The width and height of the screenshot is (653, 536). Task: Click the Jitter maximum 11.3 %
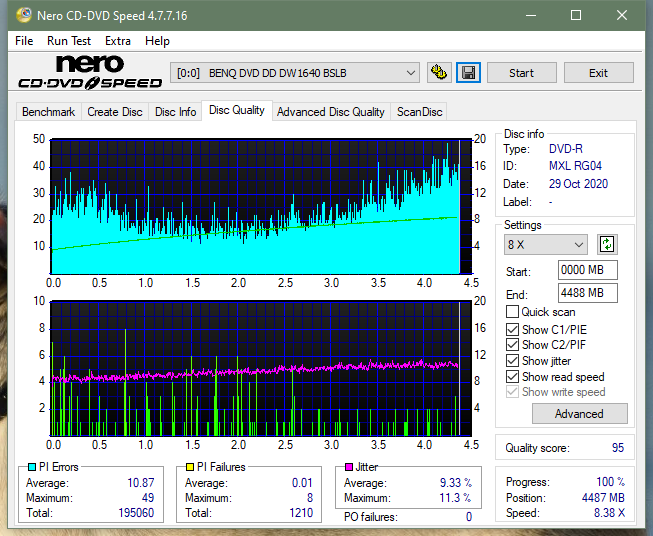pyautogui.click(x=456, y=498)
